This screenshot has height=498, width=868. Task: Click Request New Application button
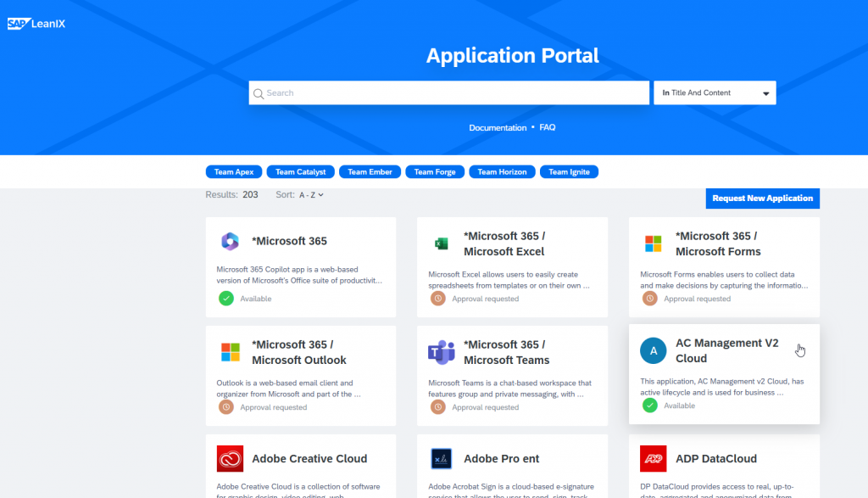762,199
